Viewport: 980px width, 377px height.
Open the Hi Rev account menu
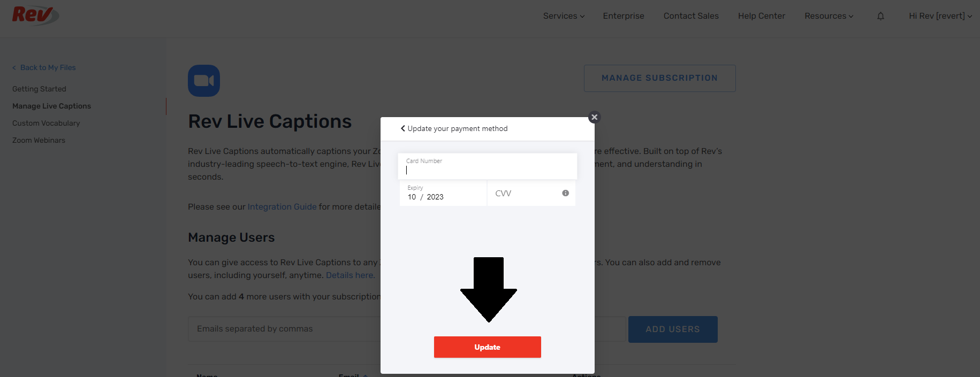point(940,16)
